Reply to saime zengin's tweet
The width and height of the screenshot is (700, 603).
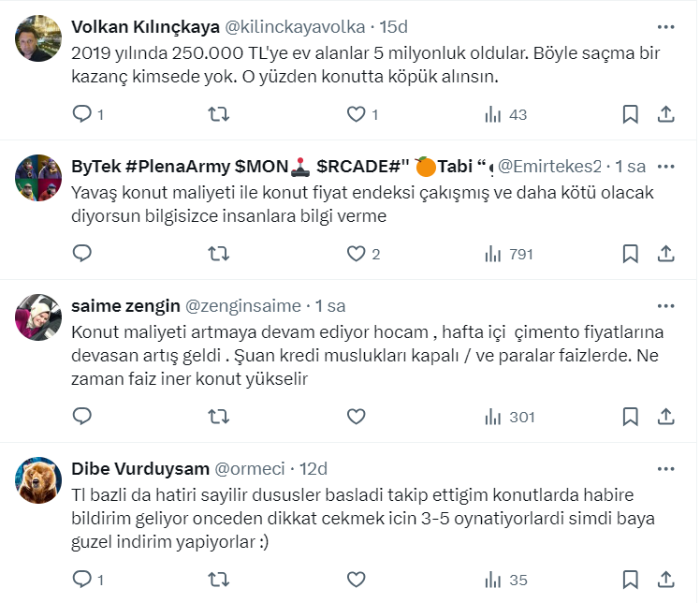[x=82, y=417]
